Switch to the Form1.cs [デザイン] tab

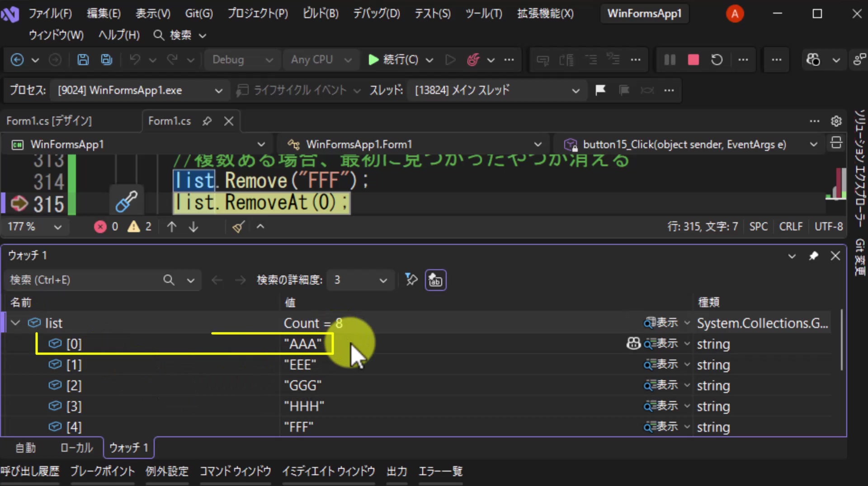pos(49,121)
